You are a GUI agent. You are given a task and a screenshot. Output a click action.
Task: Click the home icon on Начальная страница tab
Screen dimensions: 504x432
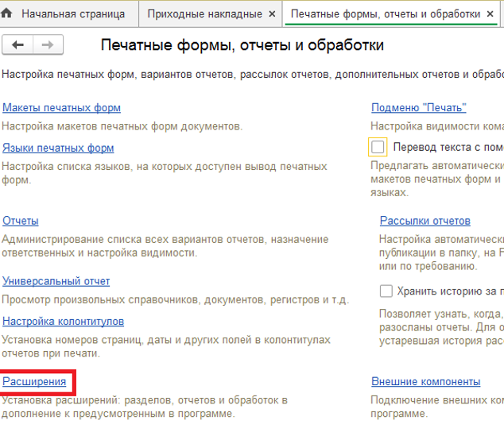(8, 13)
